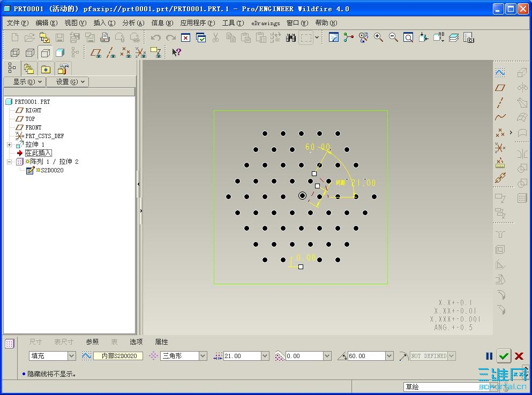The width and height of the screenshot is (532, 395).
Task: Select the FRONT datum plane
Action: 33,127
